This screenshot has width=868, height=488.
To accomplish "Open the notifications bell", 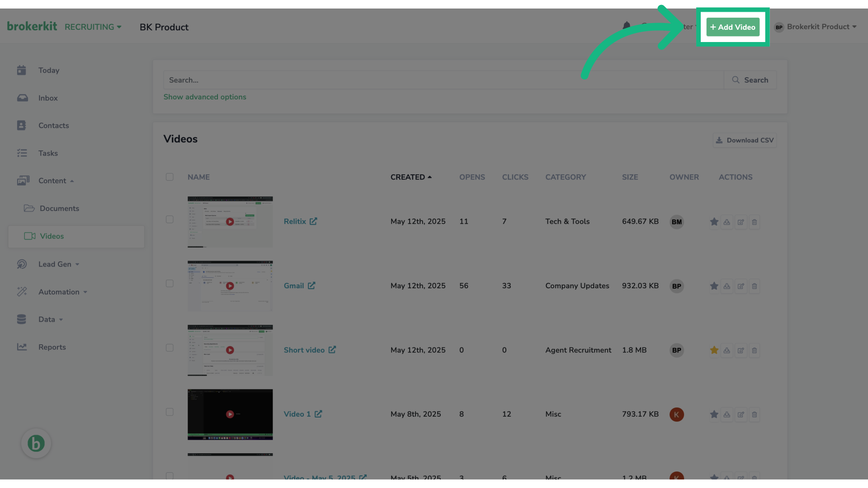I will [x=626, y=26].
